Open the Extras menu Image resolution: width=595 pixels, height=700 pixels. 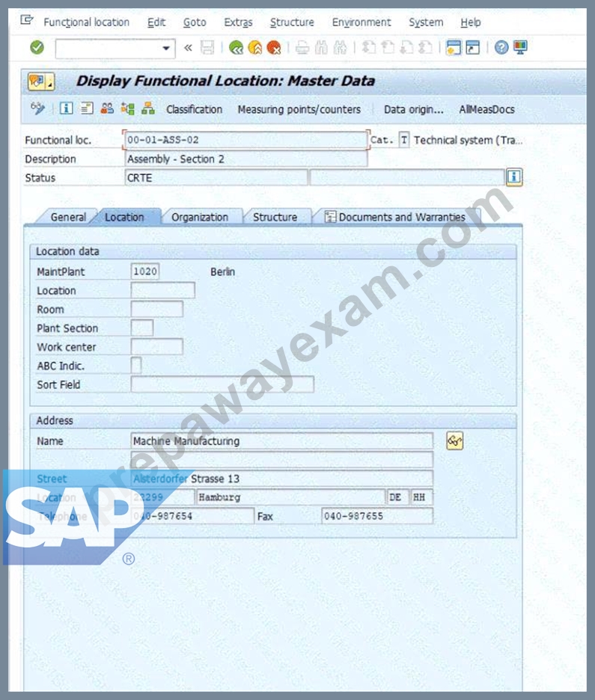coord(238,22)
